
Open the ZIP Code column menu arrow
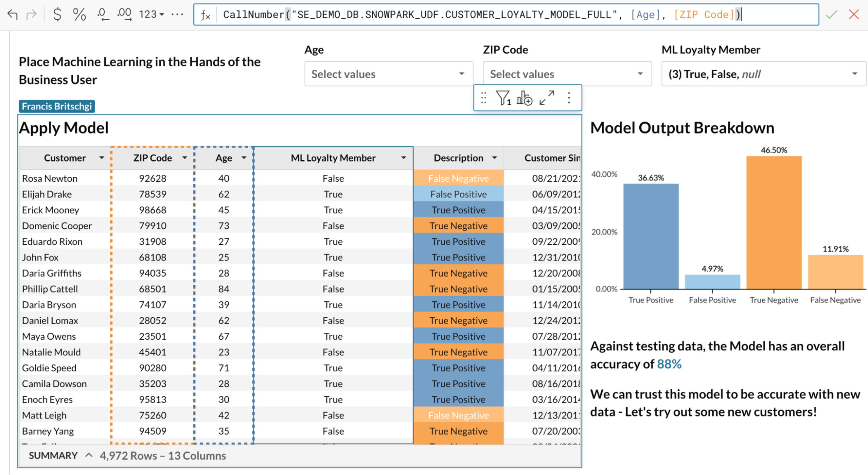click(185, 158)
